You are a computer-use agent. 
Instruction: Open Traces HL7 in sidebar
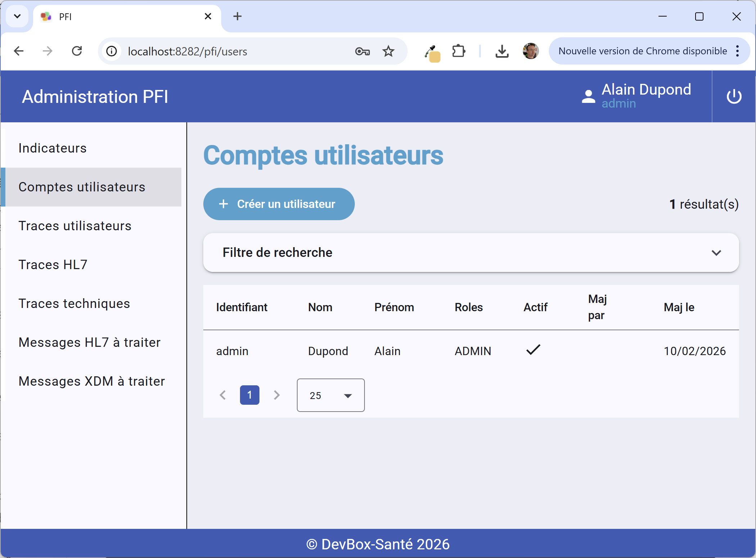[53, 264]
